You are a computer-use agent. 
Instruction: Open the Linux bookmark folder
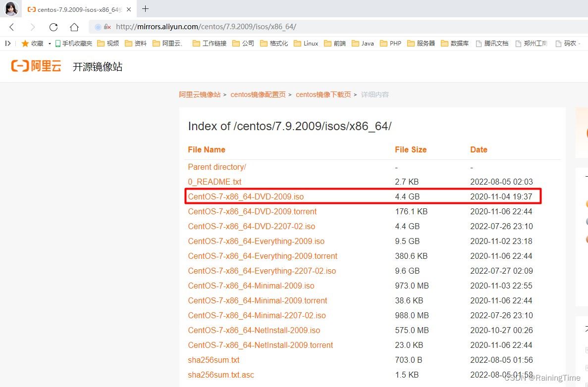coord(306,44)
